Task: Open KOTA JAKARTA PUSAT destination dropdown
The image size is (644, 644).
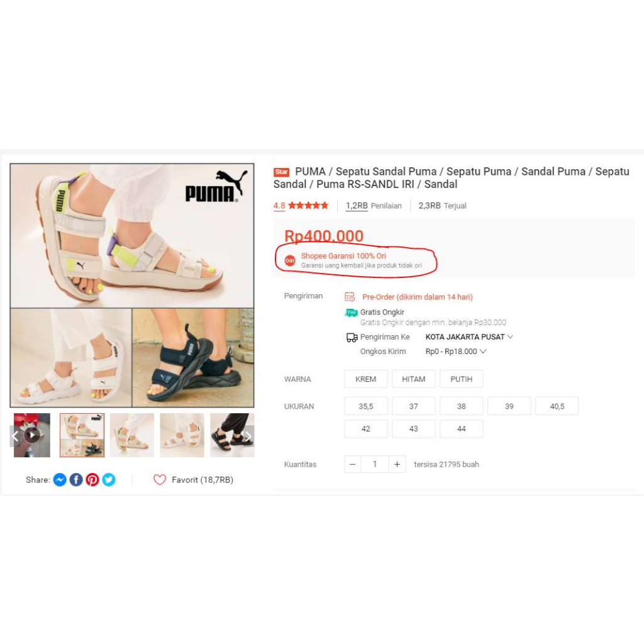Action: pos(469,337)
